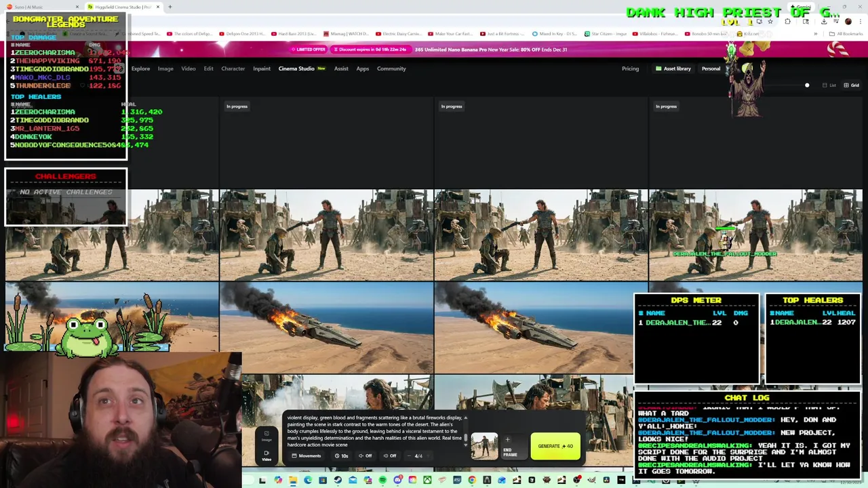Bookmark this page with the star icon
The image size is (868, 488).
pyautogui.click(x=770, y=21)
